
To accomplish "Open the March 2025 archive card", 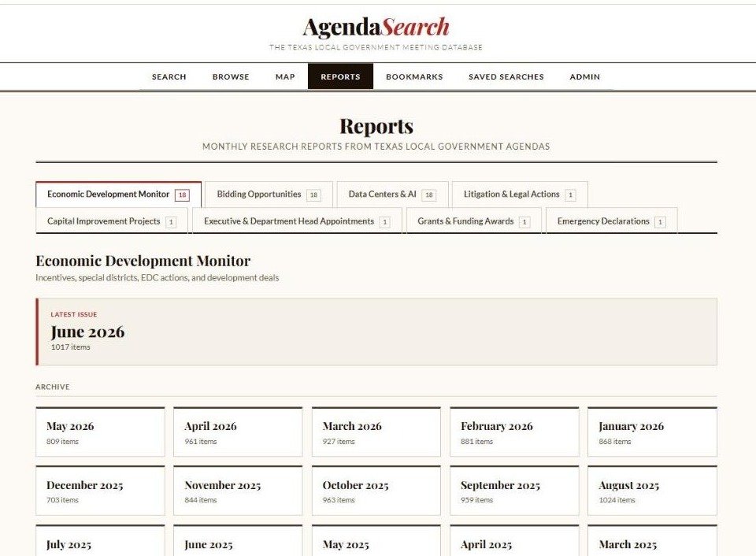I will 652,540.
